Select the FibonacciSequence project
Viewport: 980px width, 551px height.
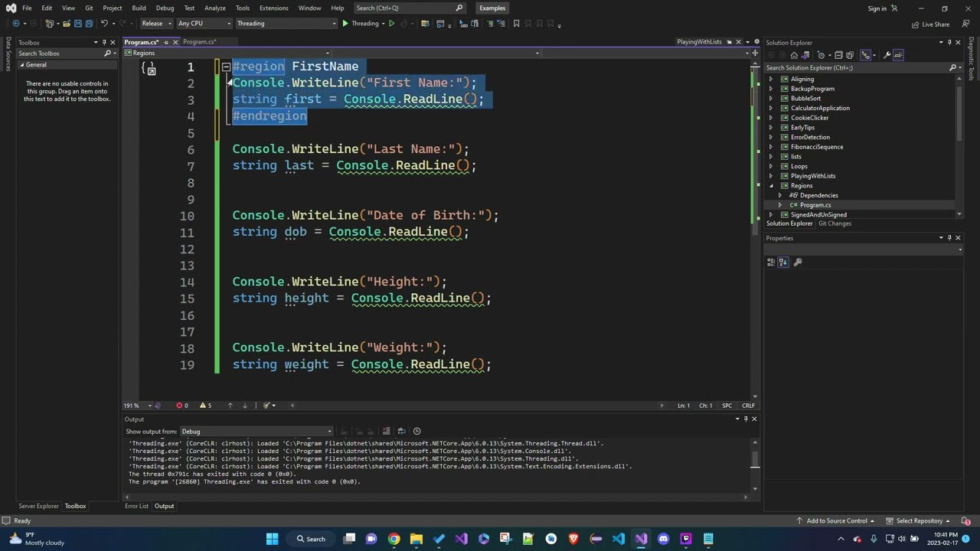coord(817,147)
